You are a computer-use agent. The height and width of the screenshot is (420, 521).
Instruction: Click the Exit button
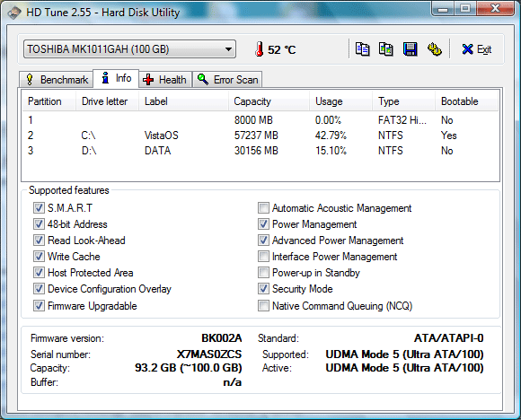(x=476, y=49)
